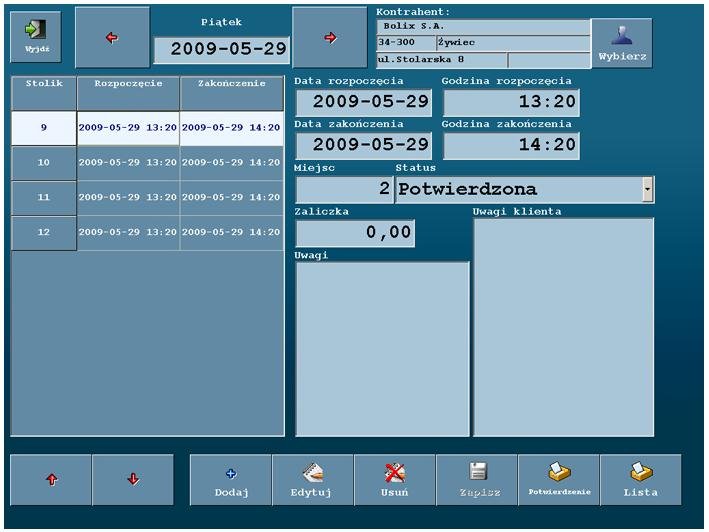This screenshot has width=709, height=532.
Task: Open the Lista printout button
Action: (641, 480)
